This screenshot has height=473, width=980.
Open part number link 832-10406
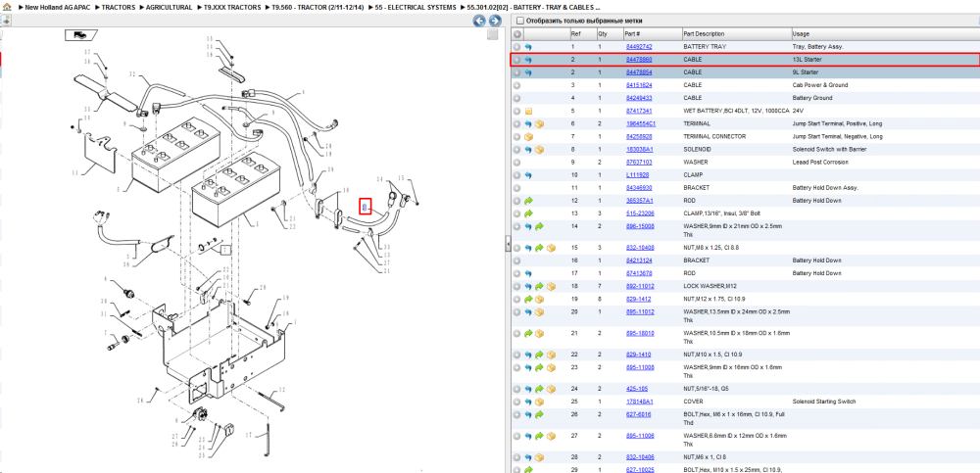(x=640, y=457)
